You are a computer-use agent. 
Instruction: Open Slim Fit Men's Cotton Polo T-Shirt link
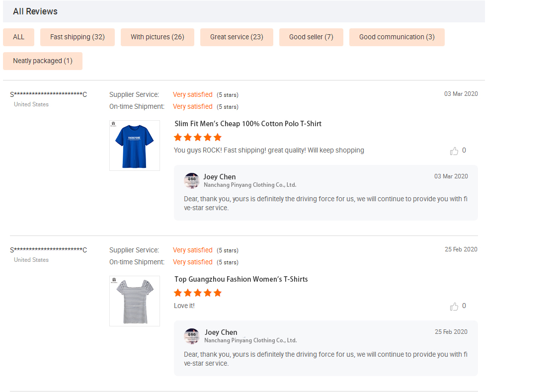248,124
